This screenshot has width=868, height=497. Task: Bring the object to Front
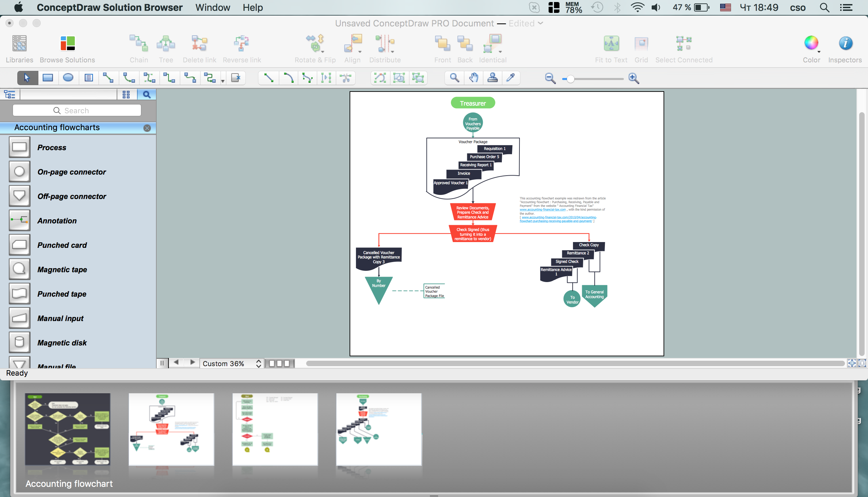click(x=442, y=43)
